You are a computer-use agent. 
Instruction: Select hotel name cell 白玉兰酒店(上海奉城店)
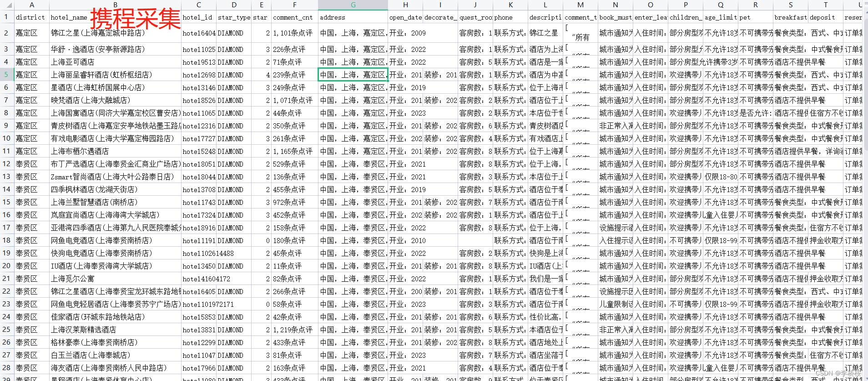(115, 355)
